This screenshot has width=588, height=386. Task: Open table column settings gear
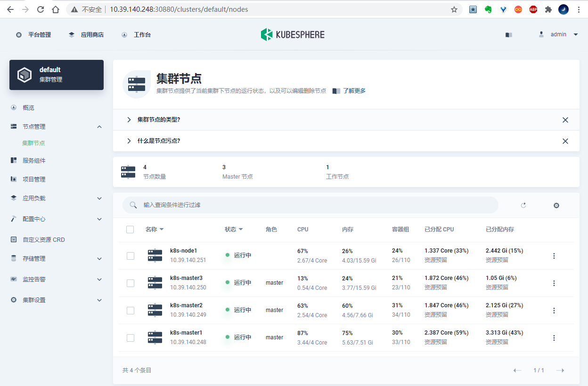click(x=556, y=205)
